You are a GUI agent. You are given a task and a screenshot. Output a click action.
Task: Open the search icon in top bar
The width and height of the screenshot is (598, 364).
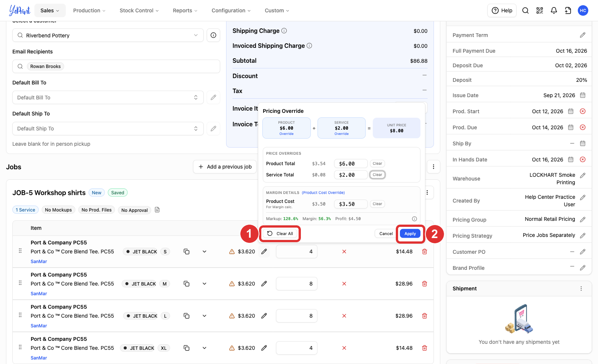click(525, 10)
